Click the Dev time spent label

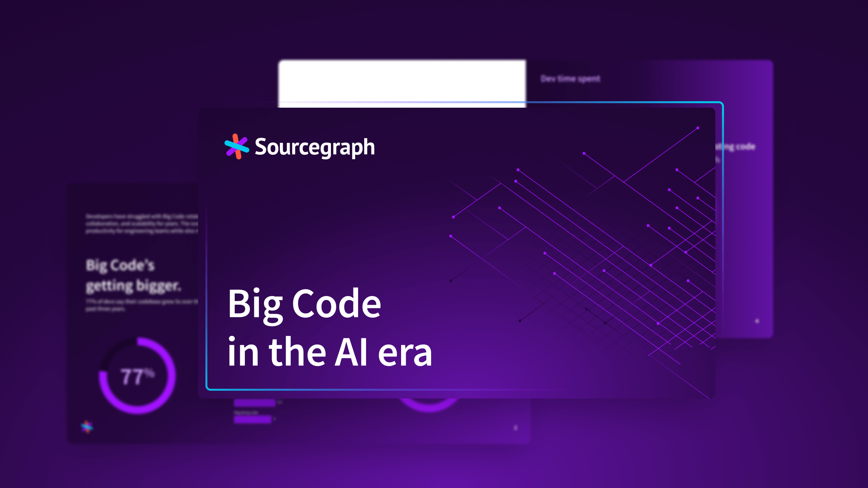point(570,78)
